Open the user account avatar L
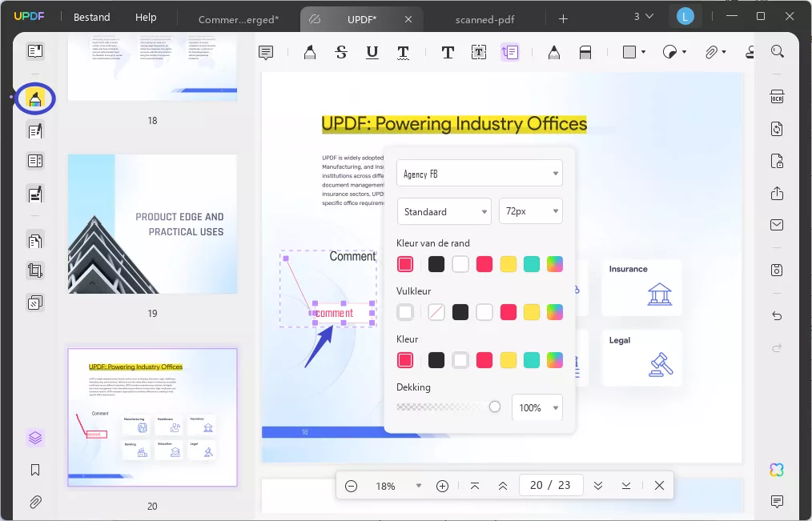812x521 pixels. coord(685,17)
